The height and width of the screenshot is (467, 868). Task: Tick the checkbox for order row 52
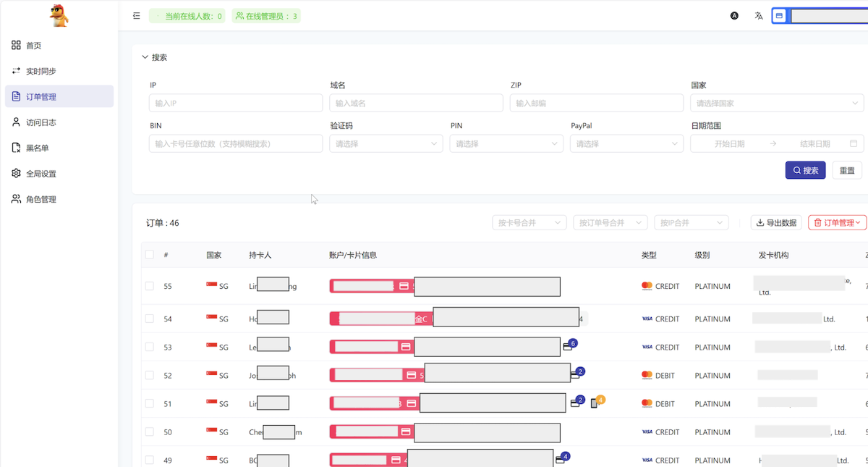point(149,375)
